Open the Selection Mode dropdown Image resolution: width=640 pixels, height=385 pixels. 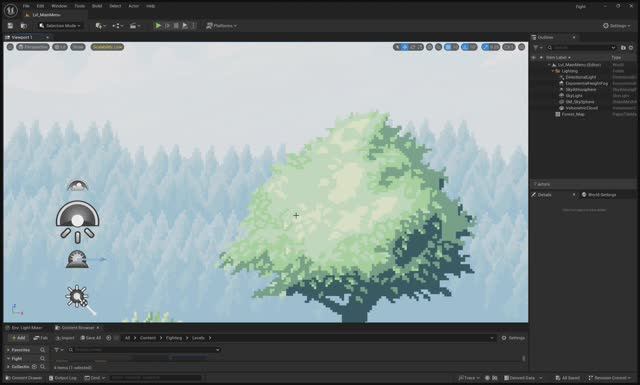[60, 26]
